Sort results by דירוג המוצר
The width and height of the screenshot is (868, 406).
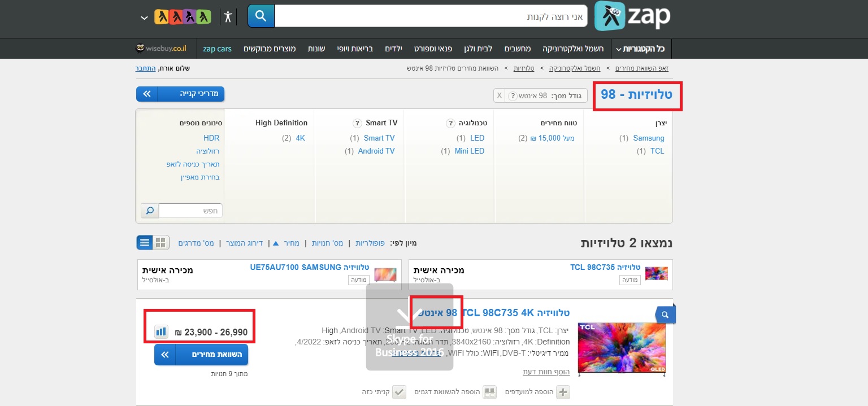pos(245,243)
